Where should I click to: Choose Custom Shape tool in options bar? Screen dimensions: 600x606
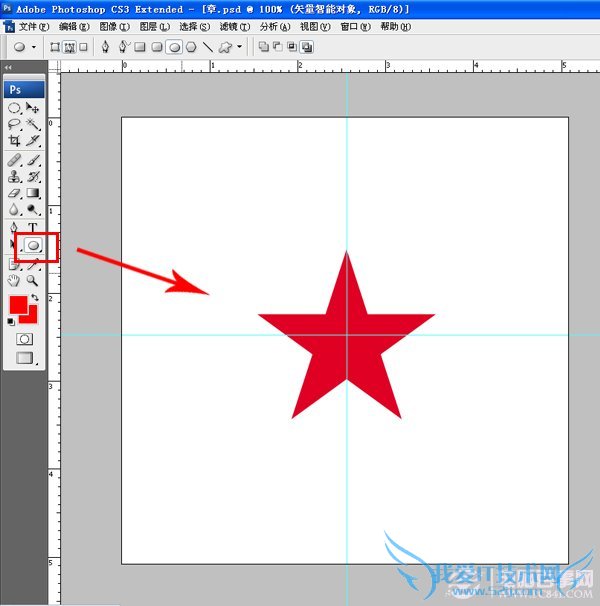[x=225, y=47]
